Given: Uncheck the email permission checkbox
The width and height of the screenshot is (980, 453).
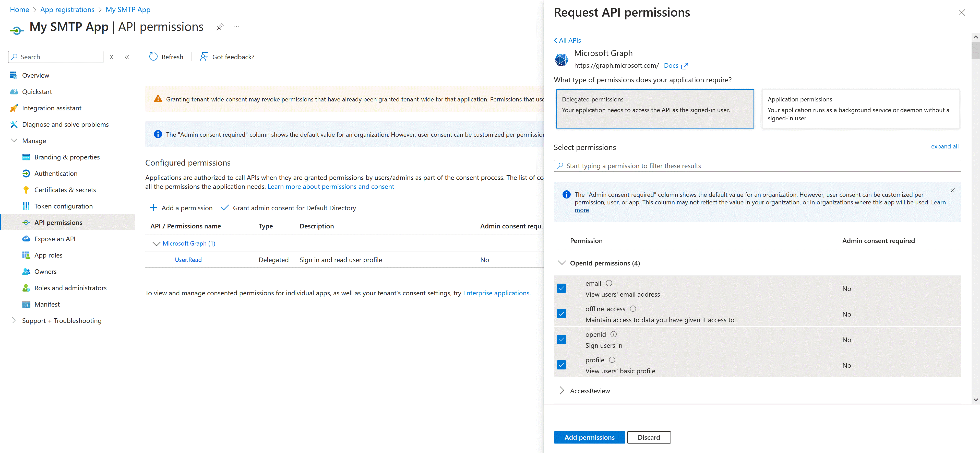Looking at the screenshot, I should (x=561, y=288).
